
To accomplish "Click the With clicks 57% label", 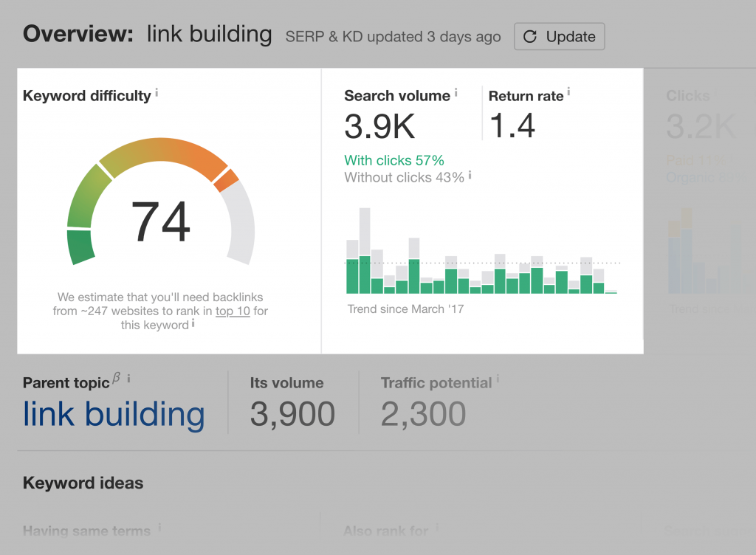I will 394,160.
